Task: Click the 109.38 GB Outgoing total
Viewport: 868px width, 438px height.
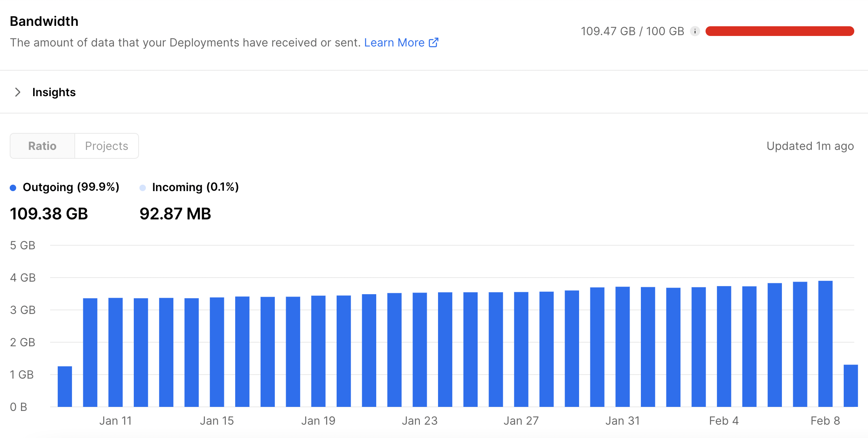Action: (x=48, y=213)
